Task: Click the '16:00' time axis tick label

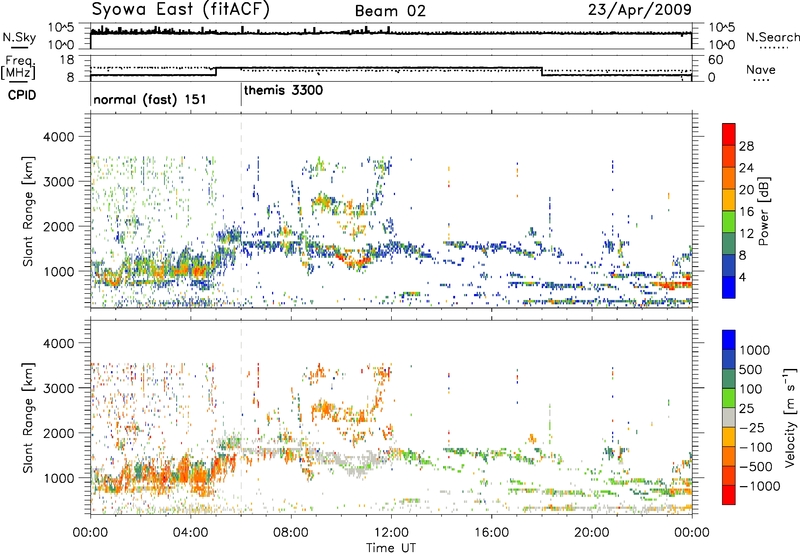Action: click(x=491, y=533)
